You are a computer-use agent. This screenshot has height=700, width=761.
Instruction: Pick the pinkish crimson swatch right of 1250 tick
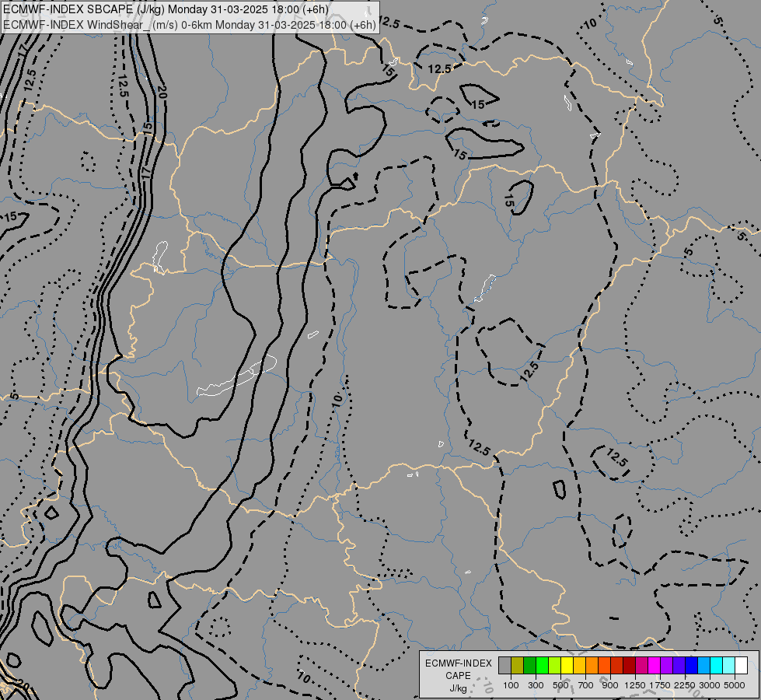click(641, 665)
